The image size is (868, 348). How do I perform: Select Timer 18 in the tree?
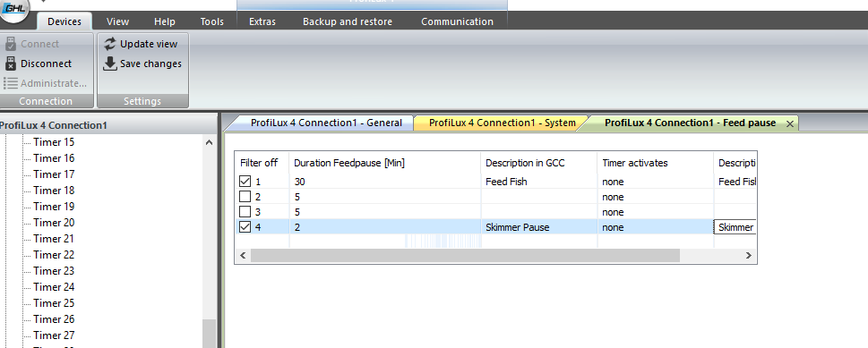(54, 191)
